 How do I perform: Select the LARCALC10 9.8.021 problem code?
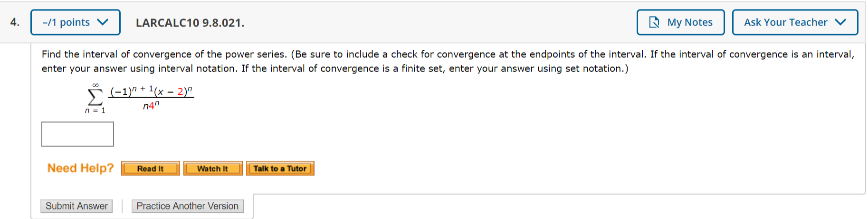tap(190, 23)
